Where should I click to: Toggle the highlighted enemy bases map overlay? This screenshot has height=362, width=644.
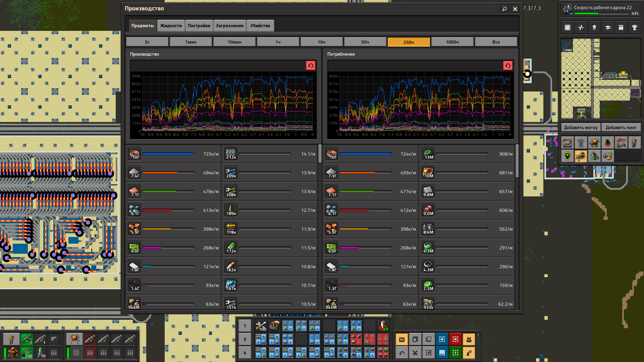pyautogui.click(x=581, y=156)
